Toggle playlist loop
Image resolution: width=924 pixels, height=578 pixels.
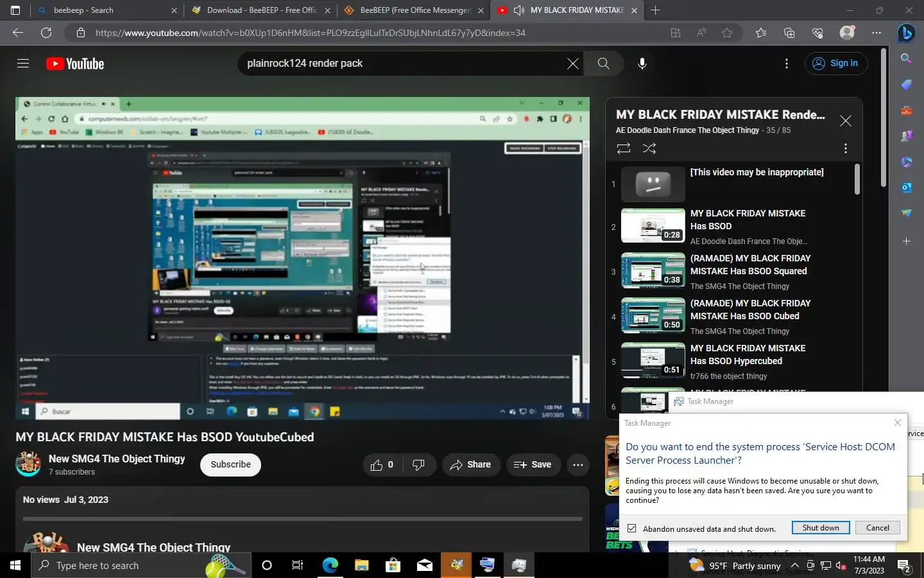click(624, 148)
